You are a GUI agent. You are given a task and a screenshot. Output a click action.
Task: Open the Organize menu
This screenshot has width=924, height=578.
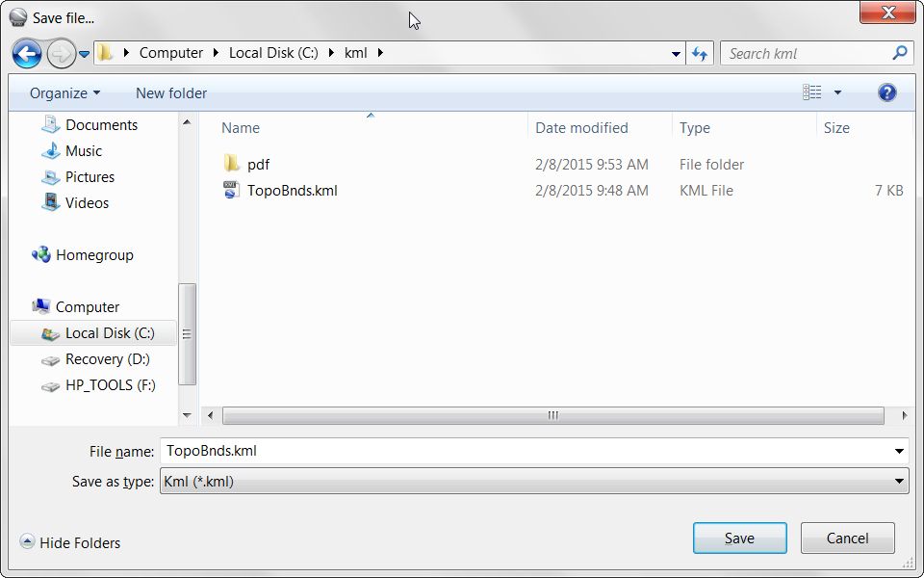click(64, 93)
